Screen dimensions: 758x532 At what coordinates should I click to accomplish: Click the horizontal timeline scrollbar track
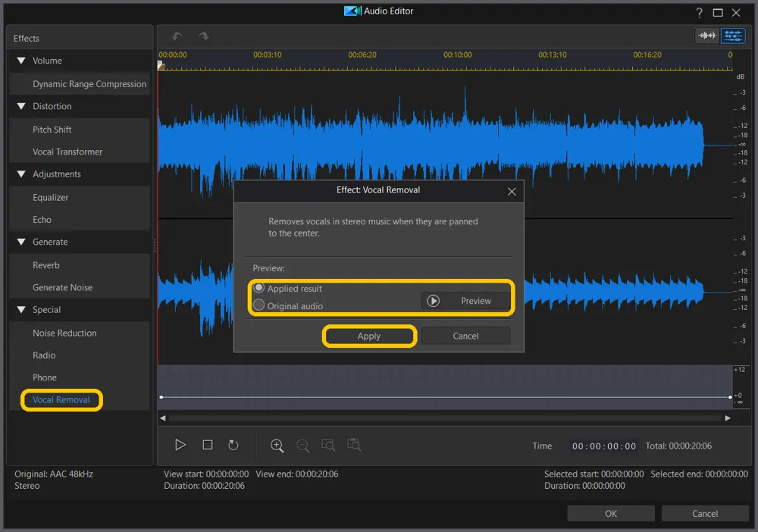pyautogui.click(x=445, y=418)
